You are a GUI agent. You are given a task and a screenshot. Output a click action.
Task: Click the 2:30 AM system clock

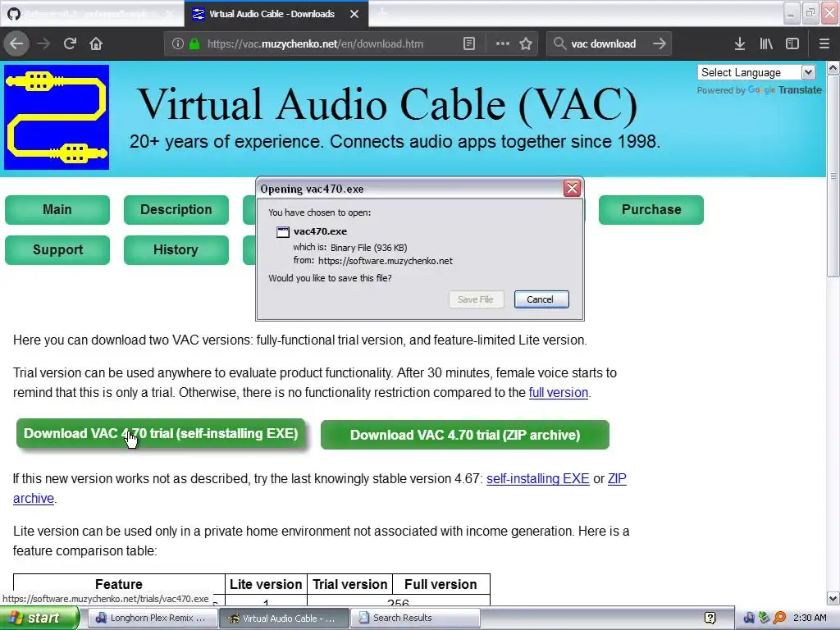pos(810,619)
